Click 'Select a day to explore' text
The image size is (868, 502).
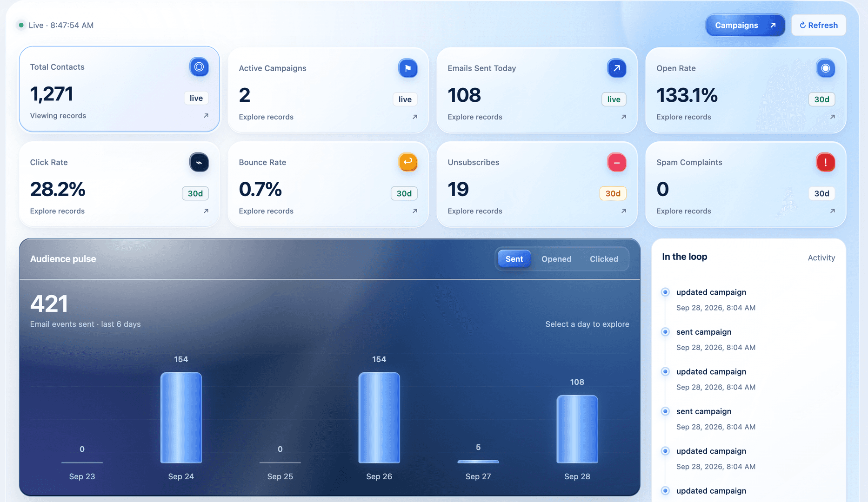pos(587,324)
